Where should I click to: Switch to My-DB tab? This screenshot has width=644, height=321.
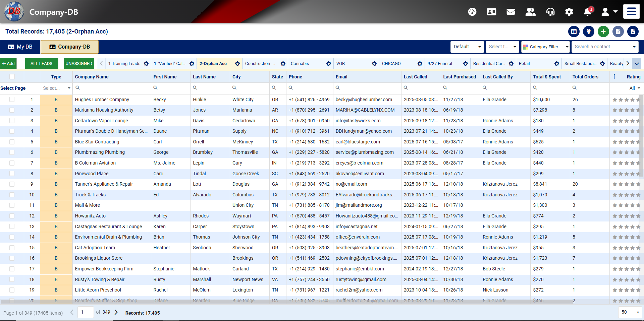tap(20, 47)
